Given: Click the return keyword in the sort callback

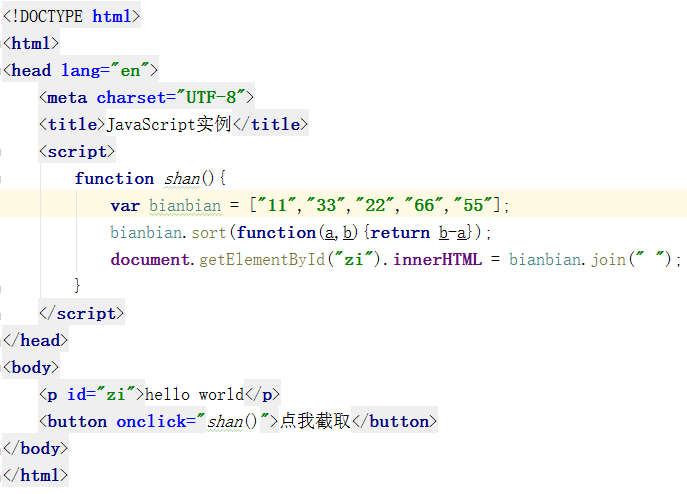Looking at the screenshot, I should (x=400, y=233).
